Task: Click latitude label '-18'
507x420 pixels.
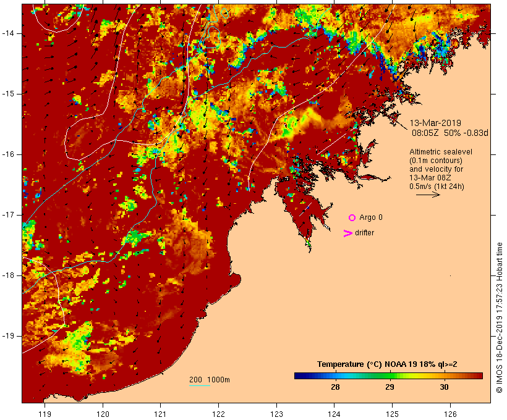Action: [8, 275]
